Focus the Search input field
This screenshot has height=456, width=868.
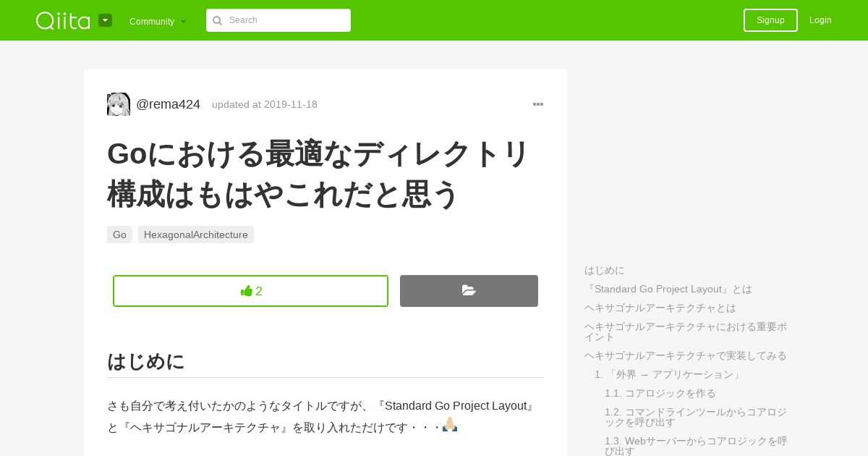pos(278,20)
